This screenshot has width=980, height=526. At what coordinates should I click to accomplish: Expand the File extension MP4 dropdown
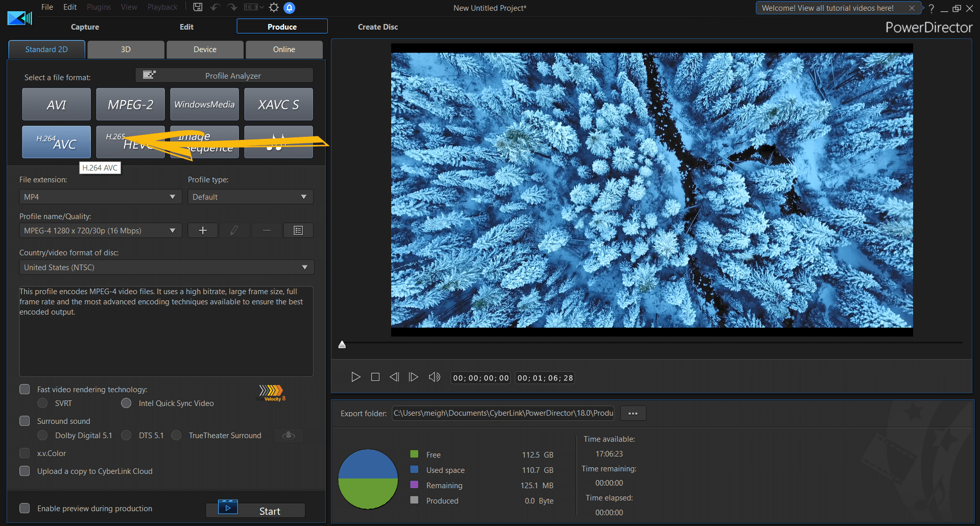(100, 197)
